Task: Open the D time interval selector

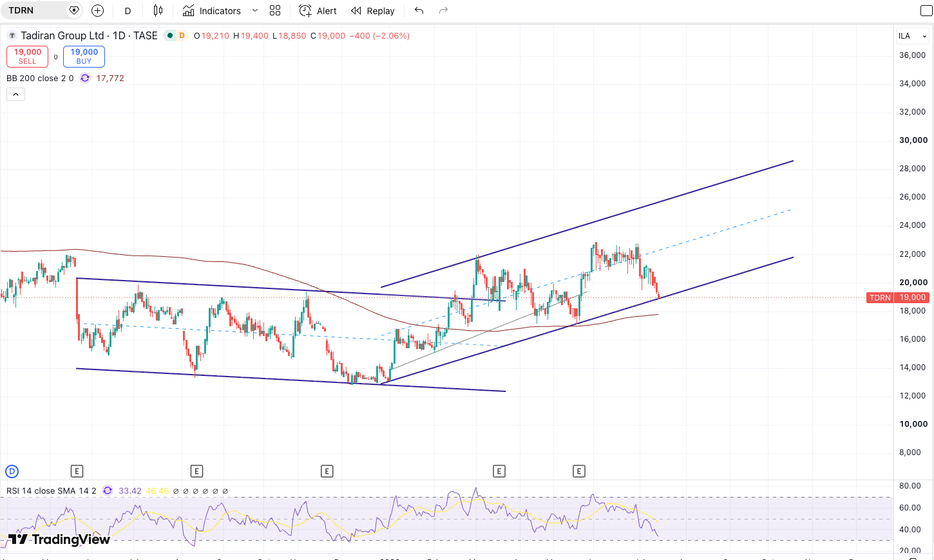Action: coord(128,11)
